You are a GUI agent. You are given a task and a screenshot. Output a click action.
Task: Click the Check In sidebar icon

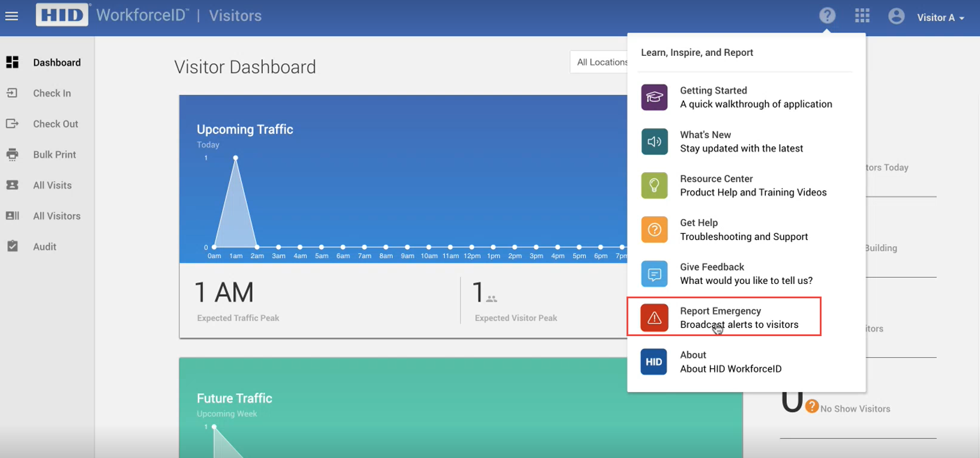(12, 93)
